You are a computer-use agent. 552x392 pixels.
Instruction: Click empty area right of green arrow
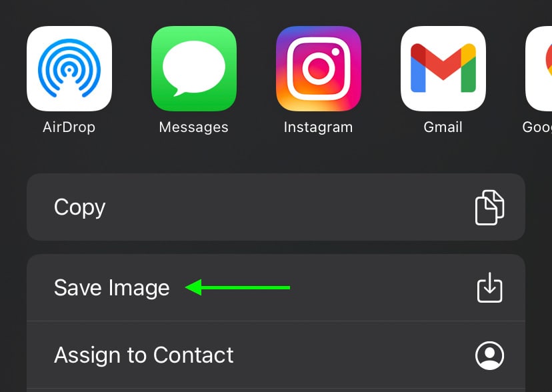(380, 287)
